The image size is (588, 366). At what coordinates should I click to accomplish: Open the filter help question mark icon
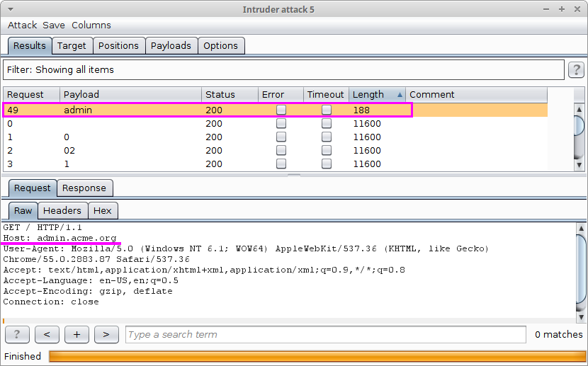pyautogui.click(x=577, y=70)
